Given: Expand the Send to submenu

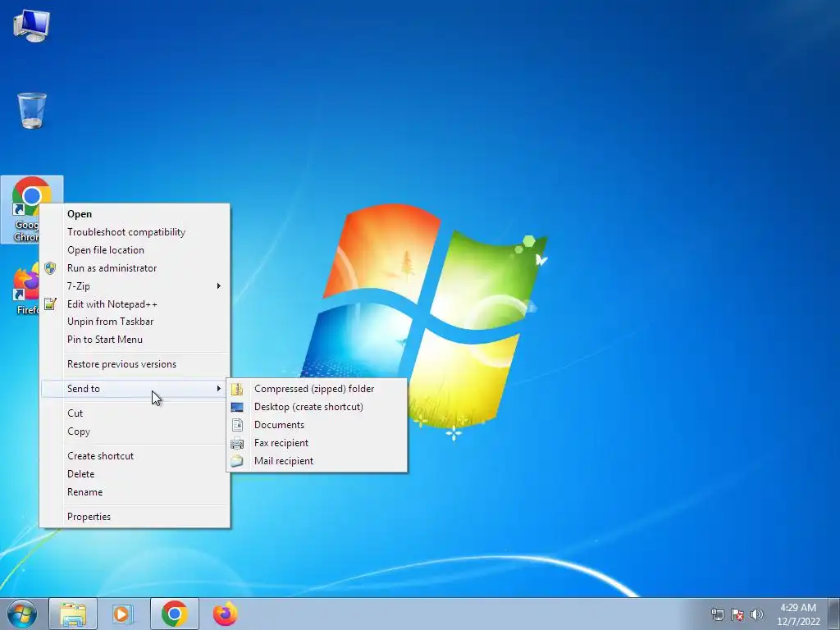Looking at the screenshot, I should point(135,389).
